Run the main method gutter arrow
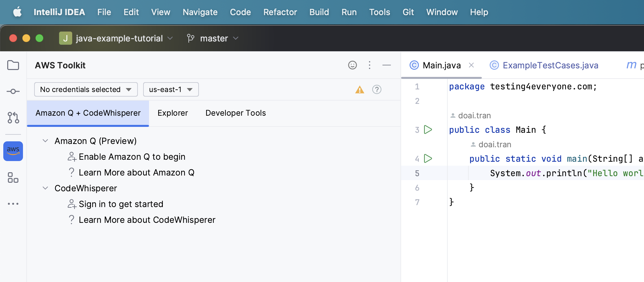644x282 pixels. click(x=428, y=158)
